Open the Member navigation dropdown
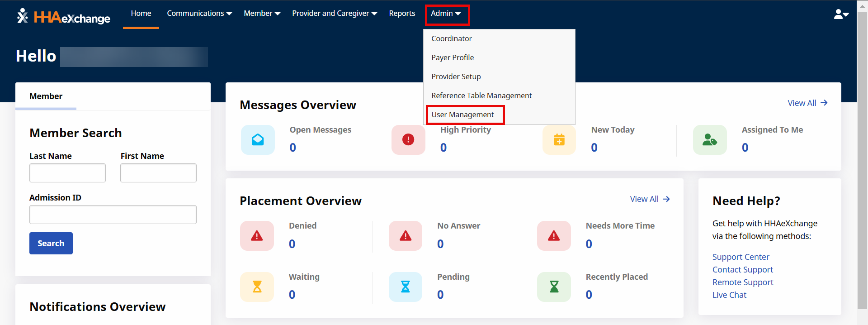This screenshot has height=325, width=868. click(262, 14)
